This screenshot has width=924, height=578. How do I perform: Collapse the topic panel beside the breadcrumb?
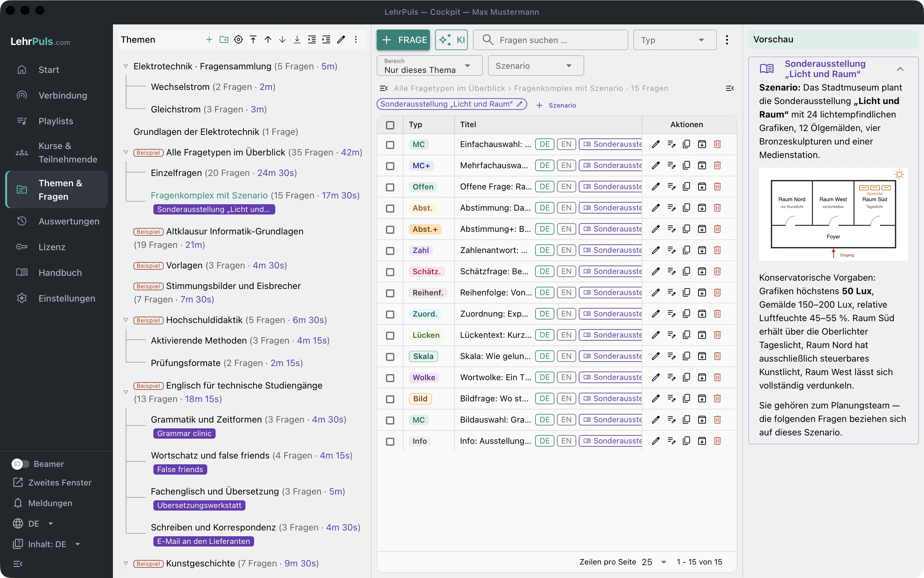tap(384, 88)
